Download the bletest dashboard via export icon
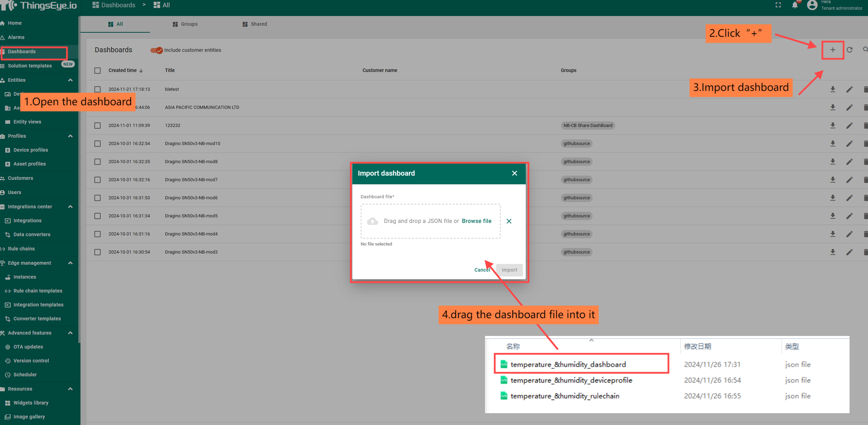Screen dimensions: 868x425 (x=832, y=89)
